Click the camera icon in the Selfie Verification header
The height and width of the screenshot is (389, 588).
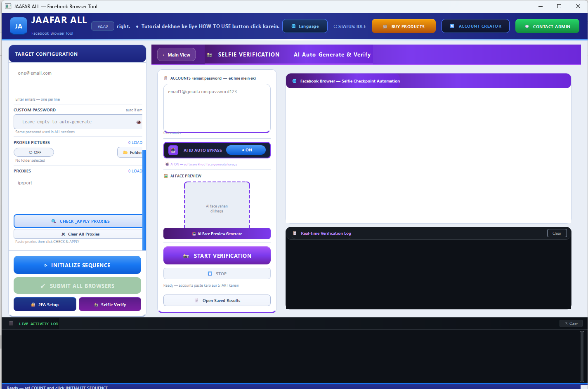tap(210, 55)
